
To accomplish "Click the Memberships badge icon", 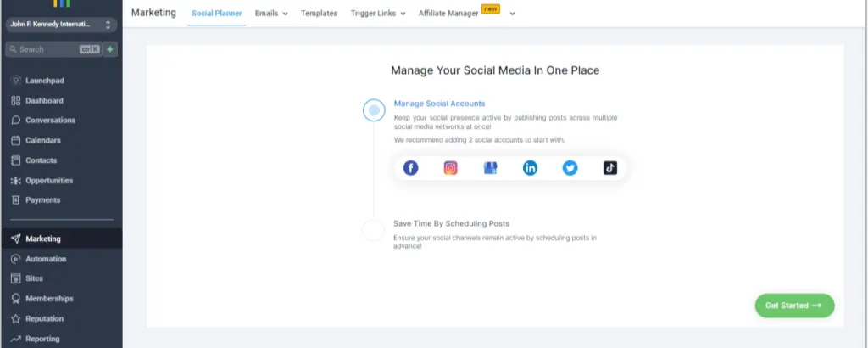I will (x=15, y=298).
